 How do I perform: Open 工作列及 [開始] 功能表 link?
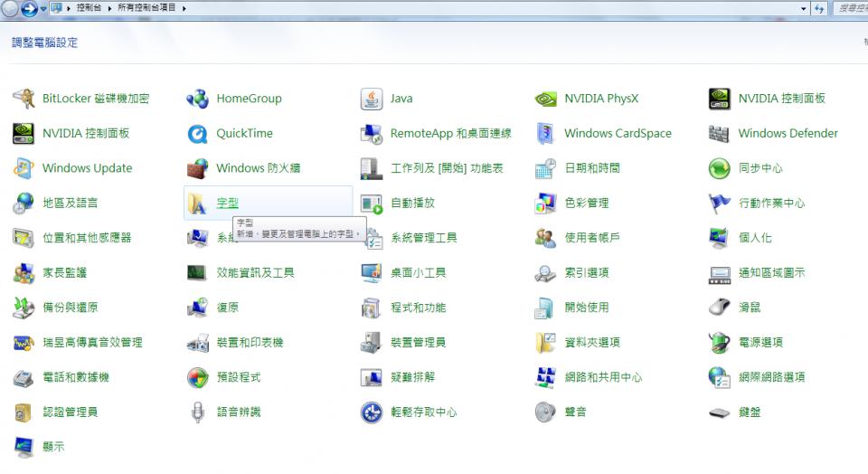[x=447, y=168]
